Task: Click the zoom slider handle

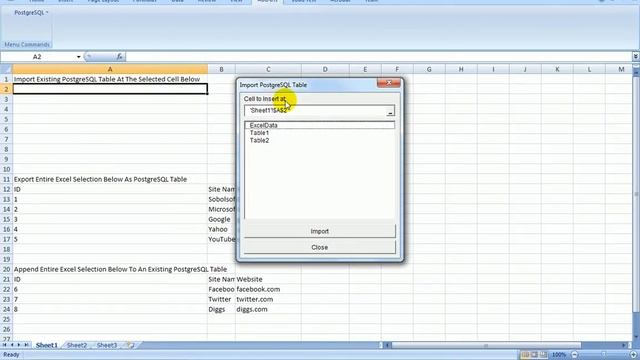Action: (604, 355)
